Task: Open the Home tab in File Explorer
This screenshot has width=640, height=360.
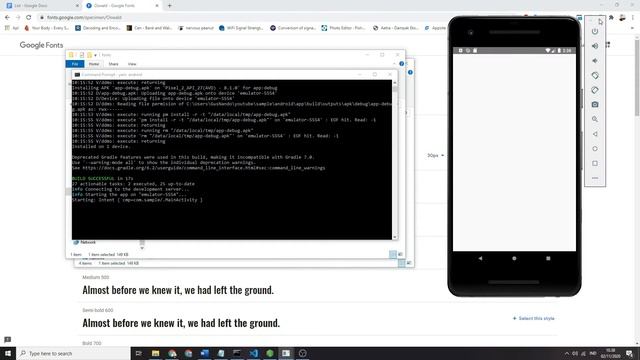Action: pos(94,64)
